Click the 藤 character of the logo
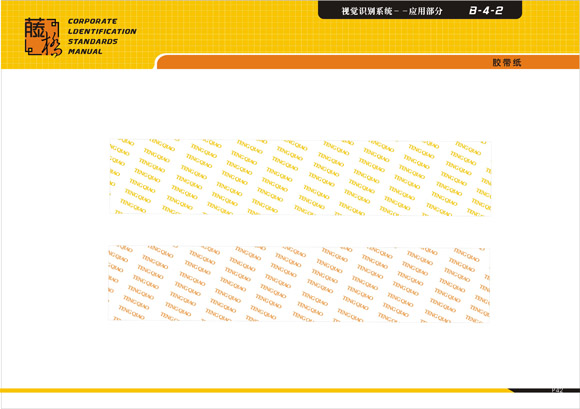 35,28
